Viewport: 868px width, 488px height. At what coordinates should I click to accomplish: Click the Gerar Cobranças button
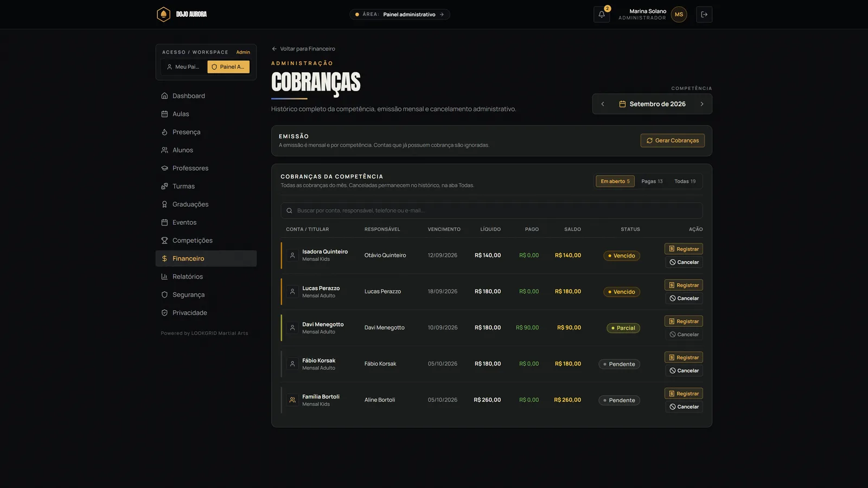point(673,140)
